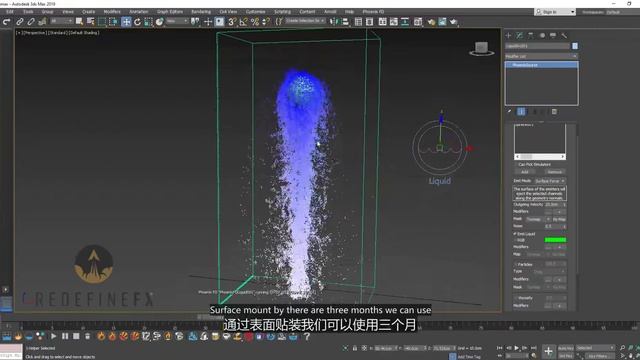The width and height of the screenshot is (640, 360).
Task: Click the Align tool icon
Action: pyautogui.click(x=345, y=22)
